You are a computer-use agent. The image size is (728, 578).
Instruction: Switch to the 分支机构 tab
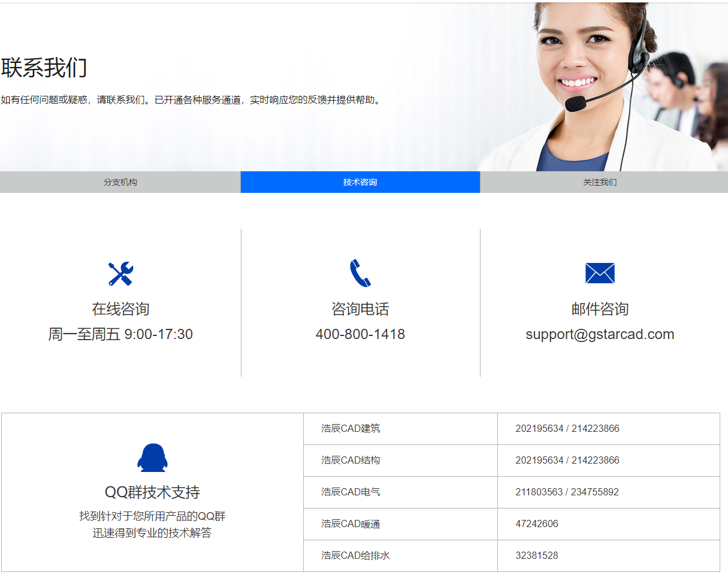[120, 182]
